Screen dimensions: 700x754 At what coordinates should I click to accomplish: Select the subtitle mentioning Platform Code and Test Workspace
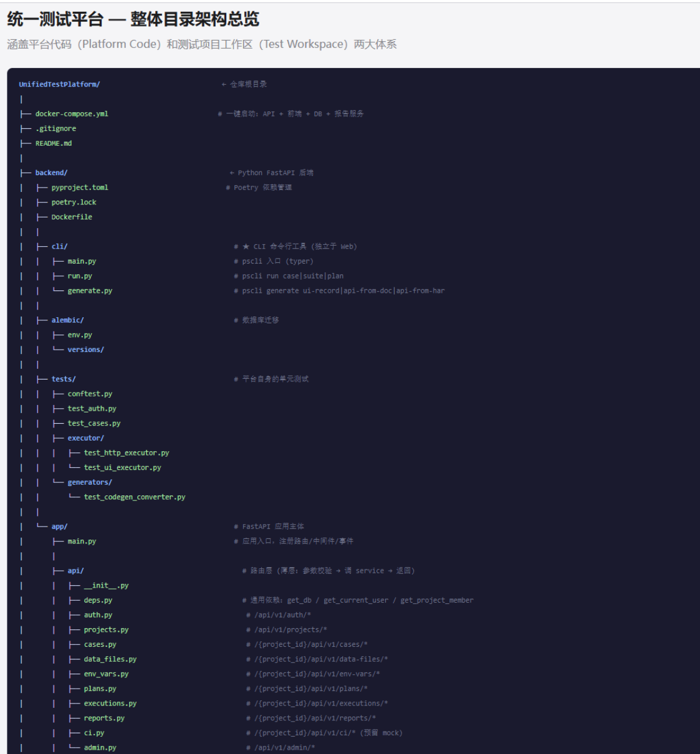tap(202, 44)
